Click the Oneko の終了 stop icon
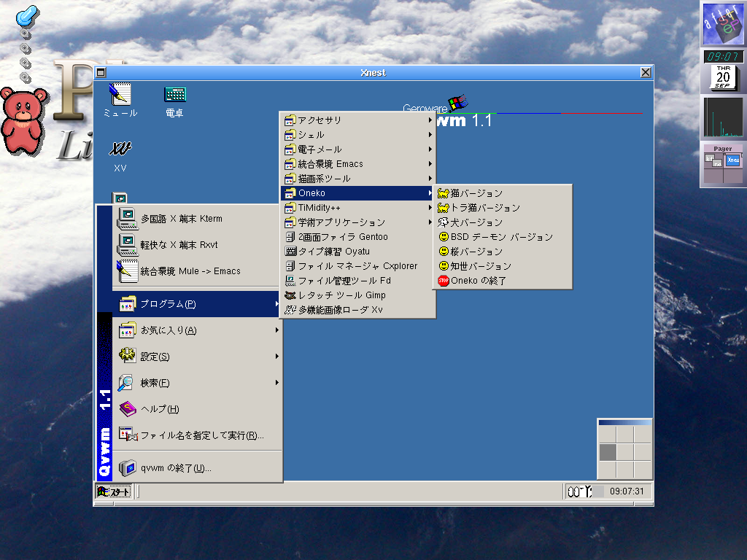The height and width of the screenshot is (560, 747). (444, 281)
